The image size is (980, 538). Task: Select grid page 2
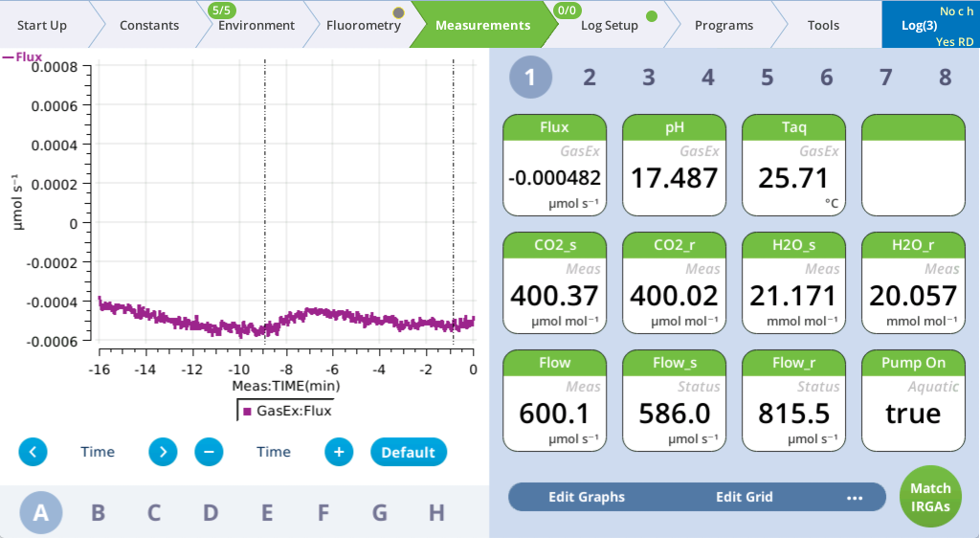click(590, 78)
